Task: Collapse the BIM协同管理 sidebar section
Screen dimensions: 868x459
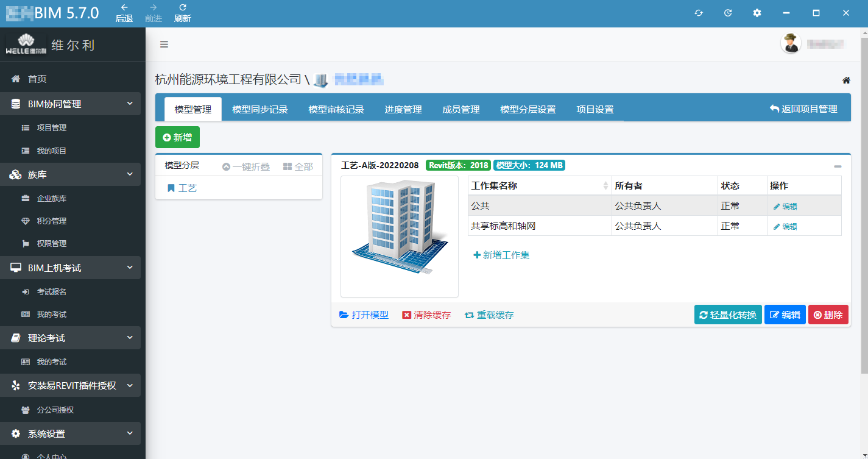Action: 130,104
